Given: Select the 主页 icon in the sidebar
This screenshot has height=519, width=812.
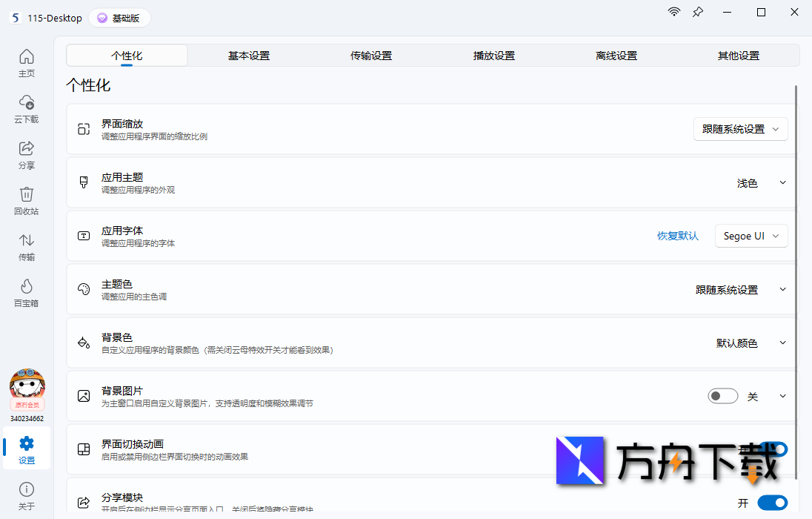Looking at the screenshot, I should (26, 62).
